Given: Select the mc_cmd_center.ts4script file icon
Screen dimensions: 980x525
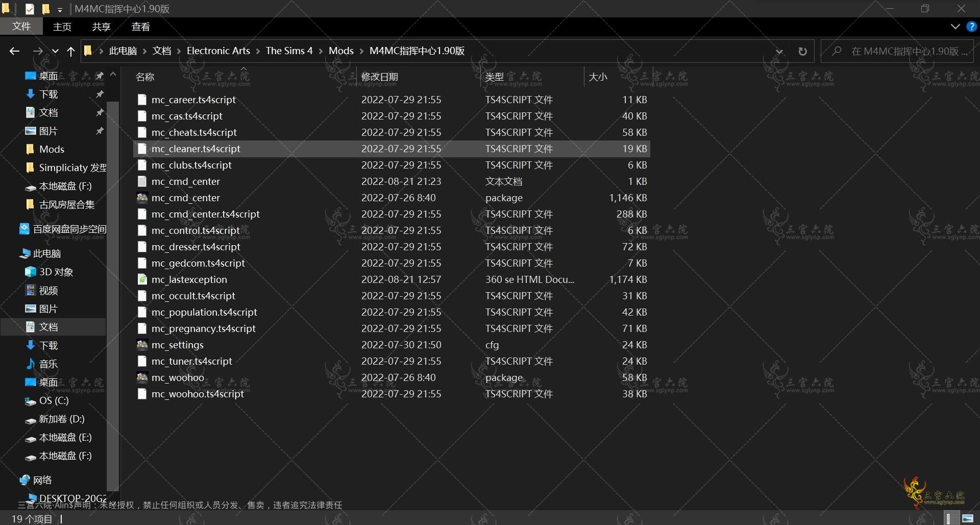Looking at the screenshot, I should point(142,214).
